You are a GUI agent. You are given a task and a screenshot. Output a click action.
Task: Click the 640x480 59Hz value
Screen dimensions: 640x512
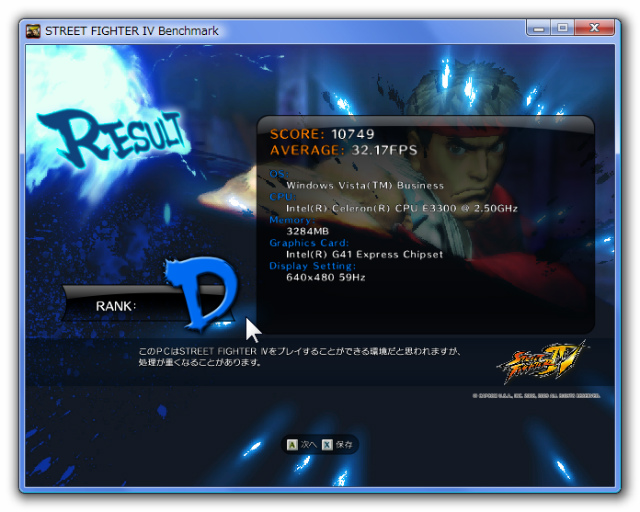pos(325,278)
